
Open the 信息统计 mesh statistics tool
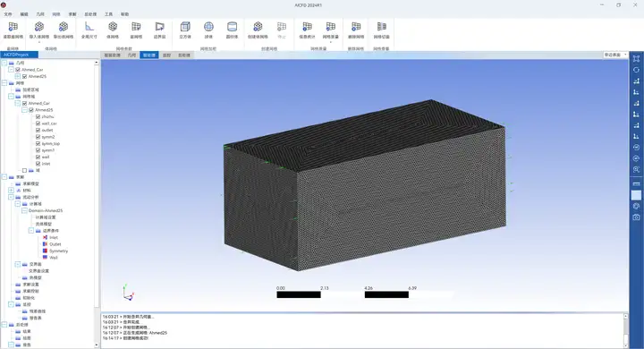(x=307, y=27)
